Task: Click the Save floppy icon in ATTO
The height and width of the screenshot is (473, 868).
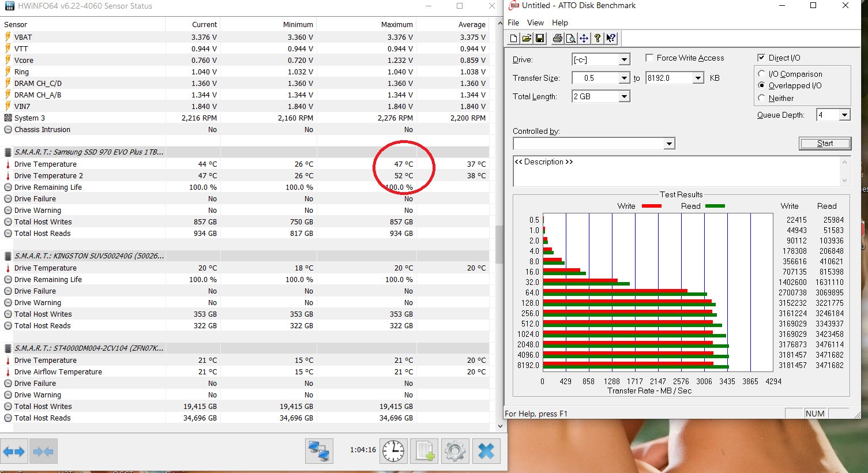Action: coord(540,38)
